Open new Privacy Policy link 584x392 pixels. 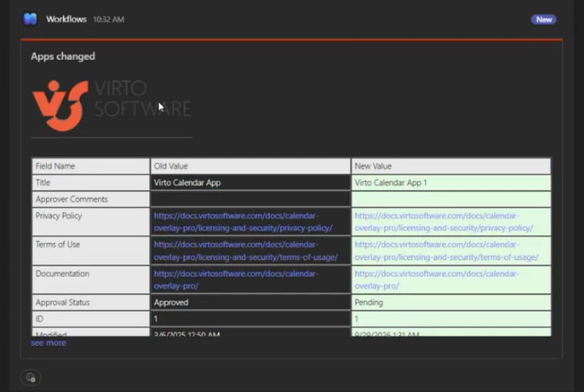pyautogui.click(x=443, y=221)
